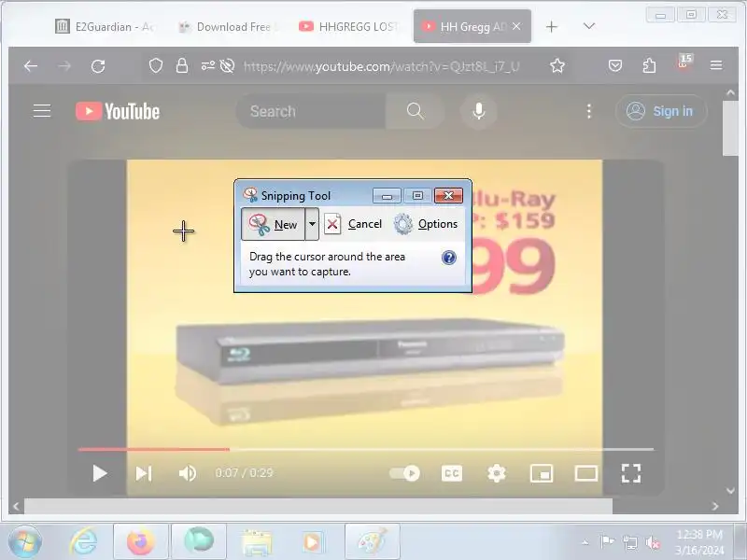Open the Windows Start menu
The image size is (747, 560).
click(x=24, y=542)
